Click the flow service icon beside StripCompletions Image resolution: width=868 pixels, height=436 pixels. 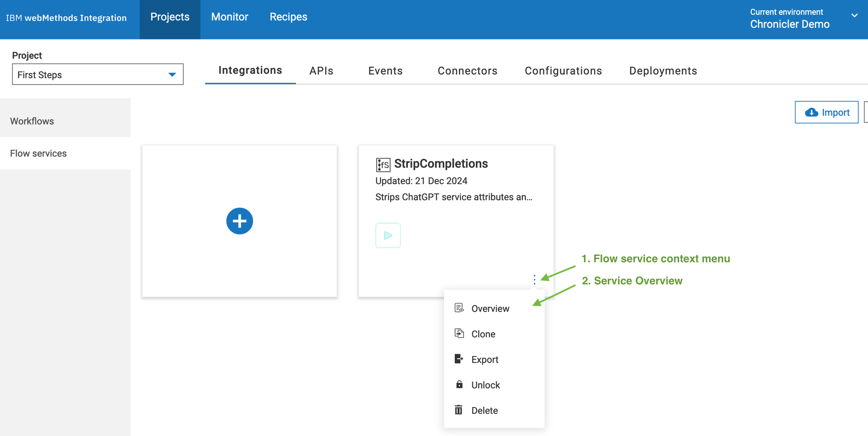(x=383, y=165)
